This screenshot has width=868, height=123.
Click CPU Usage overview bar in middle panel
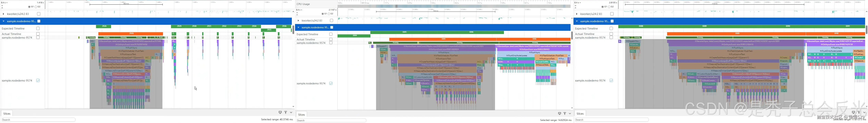(454, 6)
